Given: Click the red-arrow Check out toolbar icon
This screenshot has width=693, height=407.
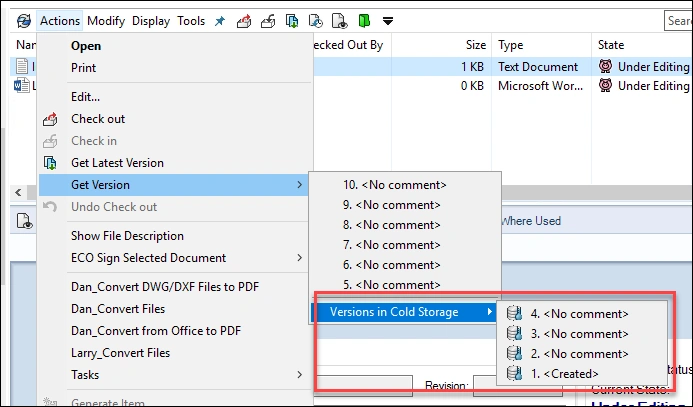Looking at the screenshot, I should point(243,21).
